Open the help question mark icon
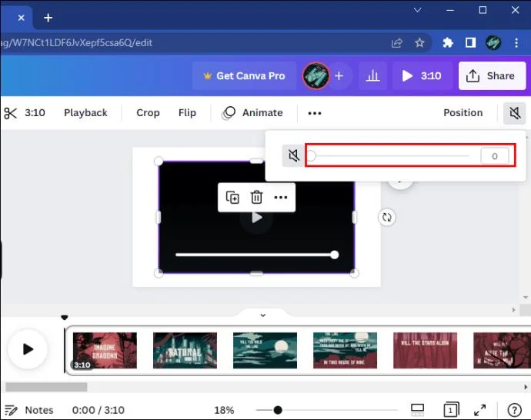Image resolution: width=531 pixels, height=420 pixels. [x=514, y=410]
